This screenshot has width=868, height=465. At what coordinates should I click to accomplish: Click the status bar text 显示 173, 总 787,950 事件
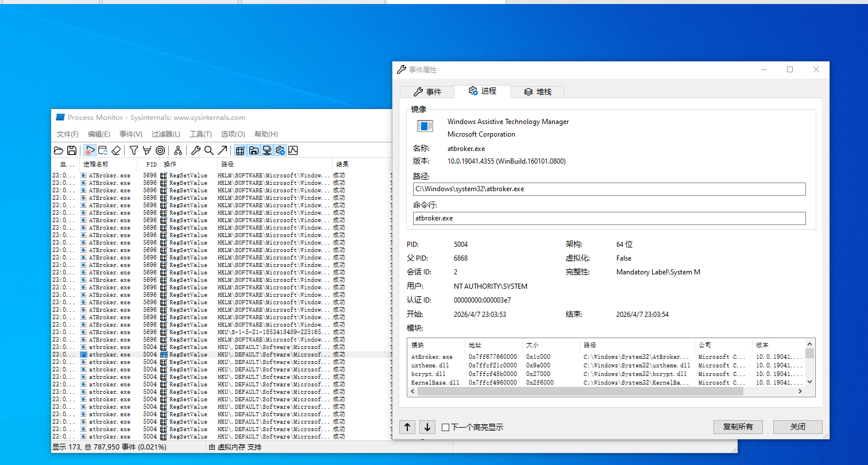coord(110,447)
